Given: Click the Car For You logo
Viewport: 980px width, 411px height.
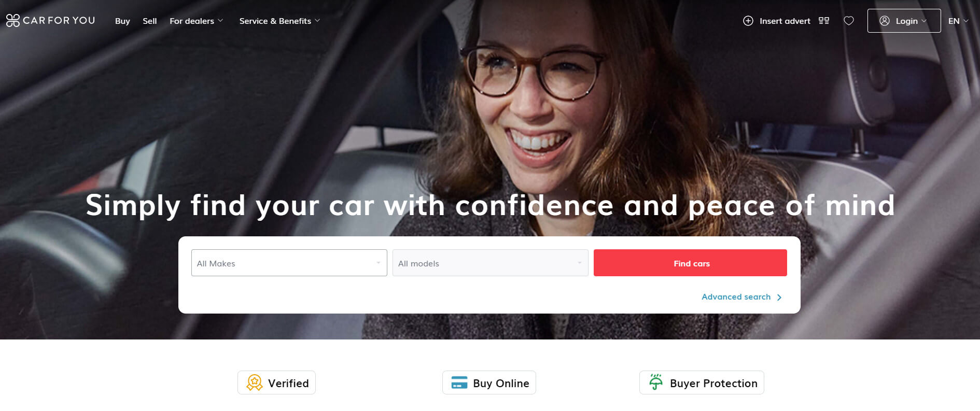Looking at the screenshot, I should tap(50, 20).
